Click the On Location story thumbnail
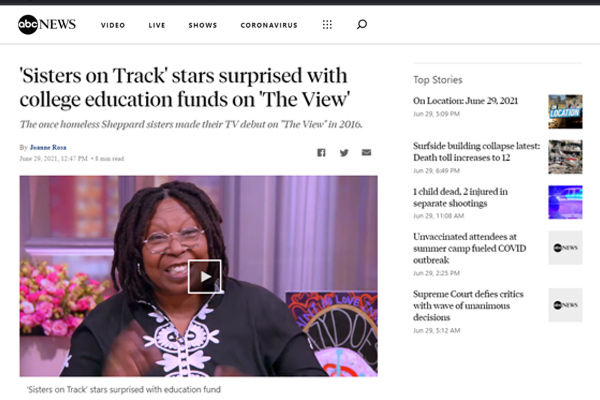 click(565, 112)
